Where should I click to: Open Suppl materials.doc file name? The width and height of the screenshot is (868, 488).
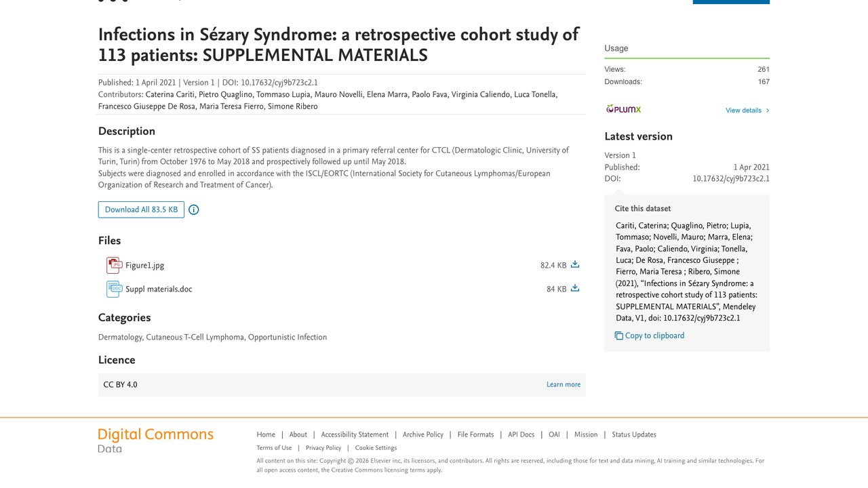click(159, 289)
